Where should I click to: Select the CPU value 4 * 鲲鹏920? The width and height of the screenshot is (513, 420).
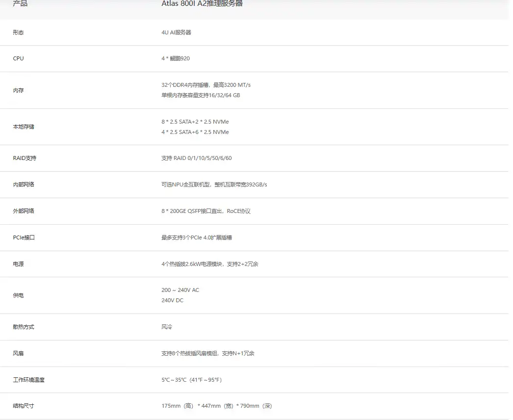176,58
